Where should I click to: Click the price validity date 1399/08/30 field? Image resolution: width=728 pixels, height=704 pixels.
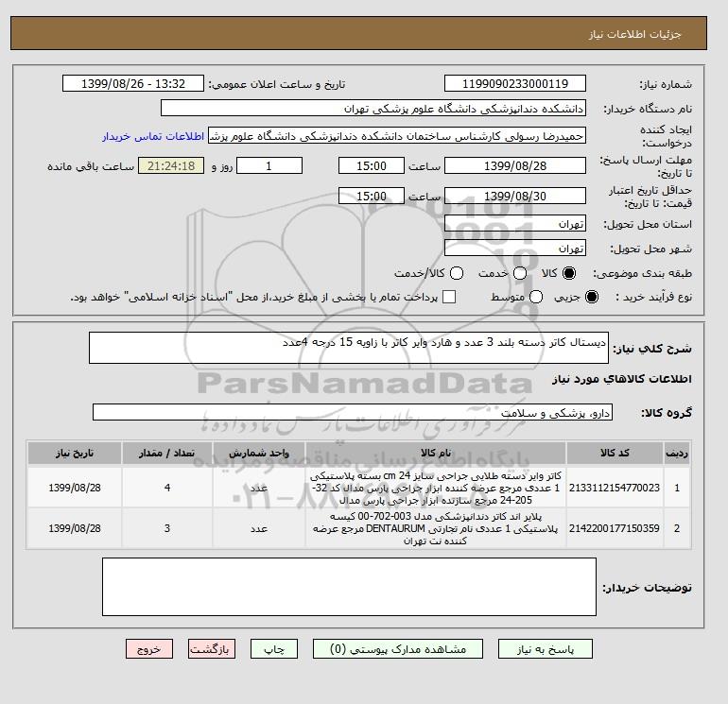(515, 196)
